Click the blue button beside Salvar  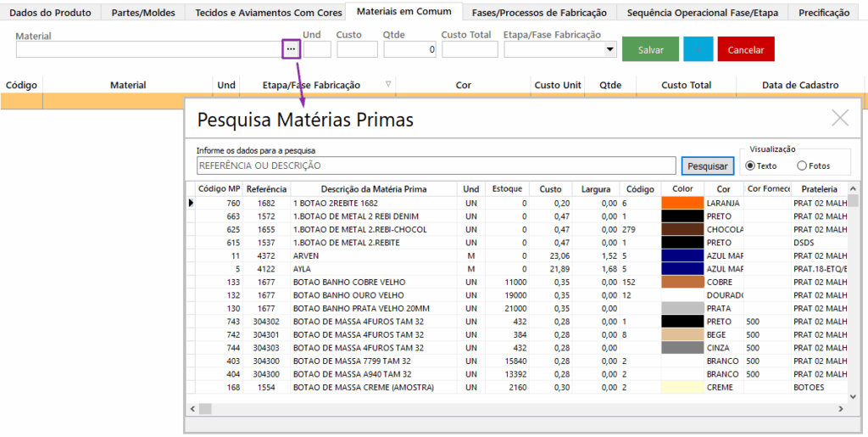(698, 49)
